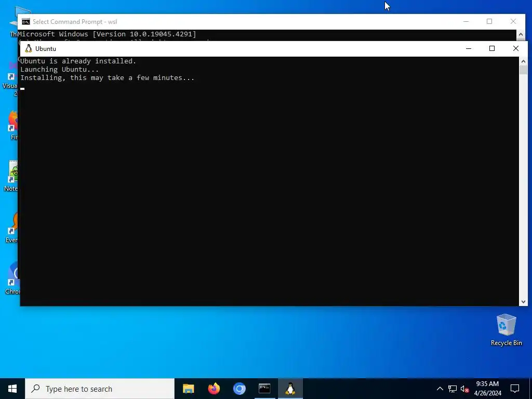This screenshot has height=399, width=532.
Task: Click the 'Select Command Prompt - wsl' title text
Action: tap(75, 22)
